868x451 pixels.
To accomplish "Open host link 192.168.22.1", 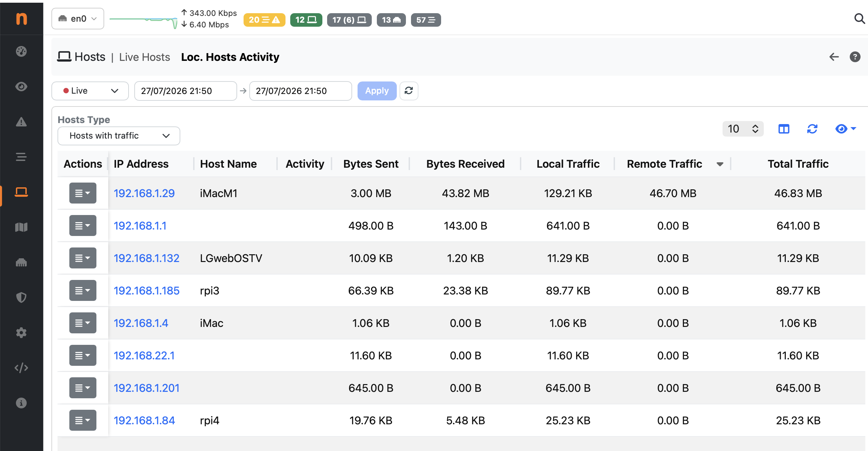I will click(x=144, y=355).
